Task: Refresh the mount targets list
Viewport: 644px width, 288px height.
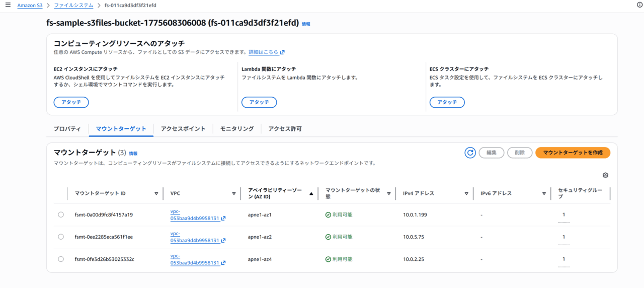Action: pos(470,153)
